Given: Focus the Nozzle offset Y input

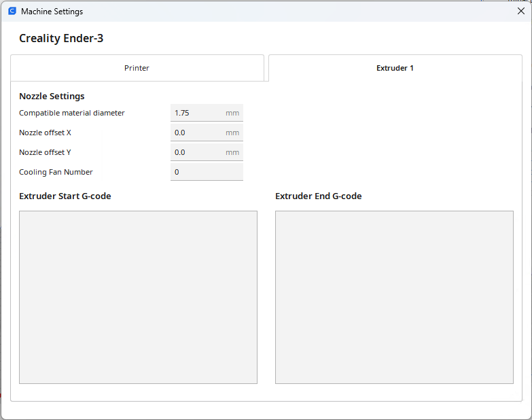Looking at the screenshot, I should 197,152.
